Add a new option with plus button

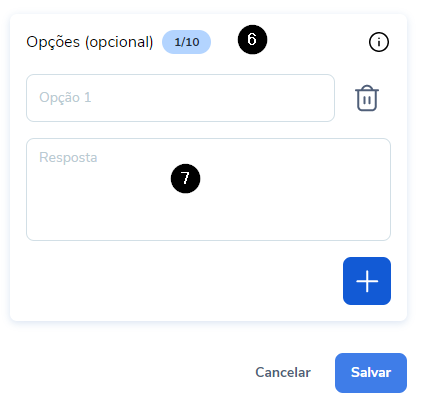coord(367,281)
